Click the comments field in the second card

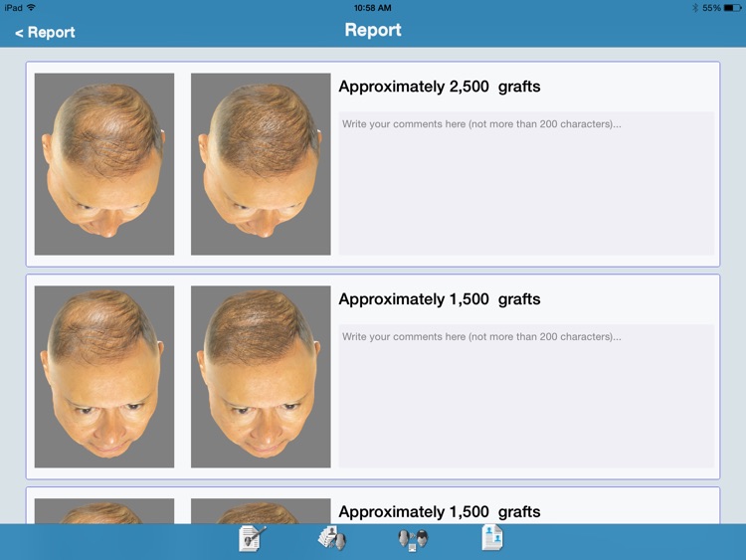pyautogui.click(x=526, y=396)
